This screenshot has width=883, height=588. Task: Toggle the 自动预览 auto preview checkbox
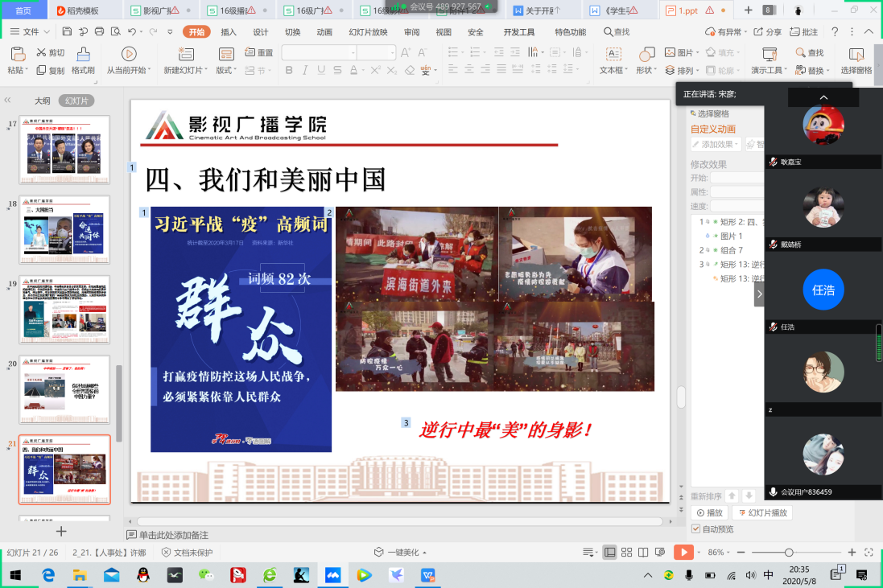pos(696,528)
